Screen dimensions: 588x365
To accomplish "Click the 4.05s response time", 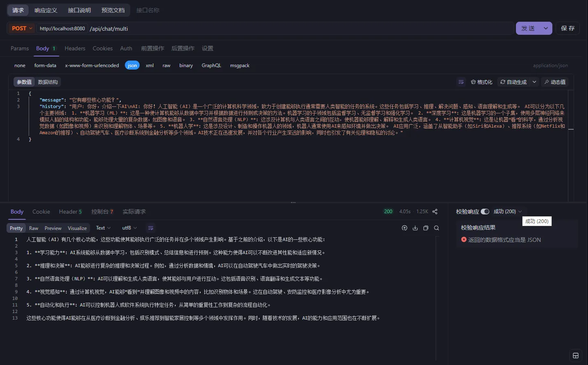I will pyautogui.click(x=405, y=212).
